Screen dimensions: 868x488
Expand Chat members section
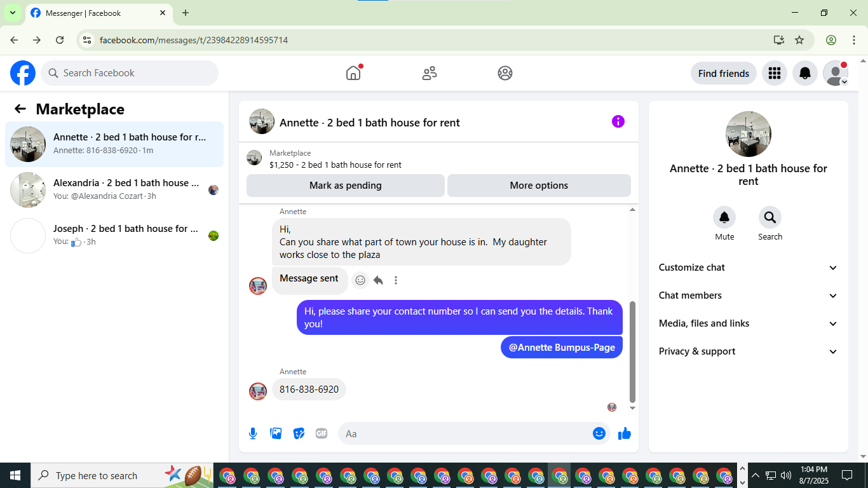pyautogui.click(x=749, y=295)
